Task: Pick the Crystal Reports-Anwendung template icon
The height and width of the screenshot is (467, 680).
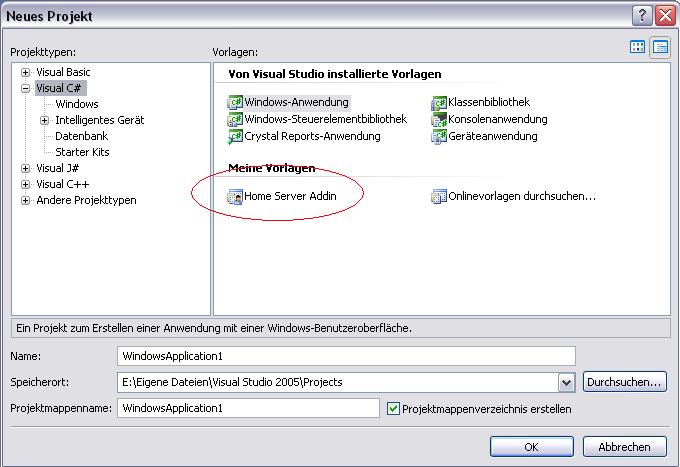Action: (x=236, y=136)
